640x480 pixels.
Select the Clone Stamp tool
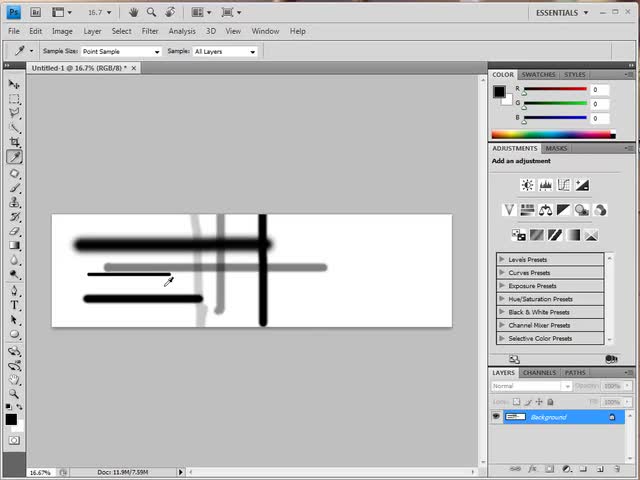(14, 202)
